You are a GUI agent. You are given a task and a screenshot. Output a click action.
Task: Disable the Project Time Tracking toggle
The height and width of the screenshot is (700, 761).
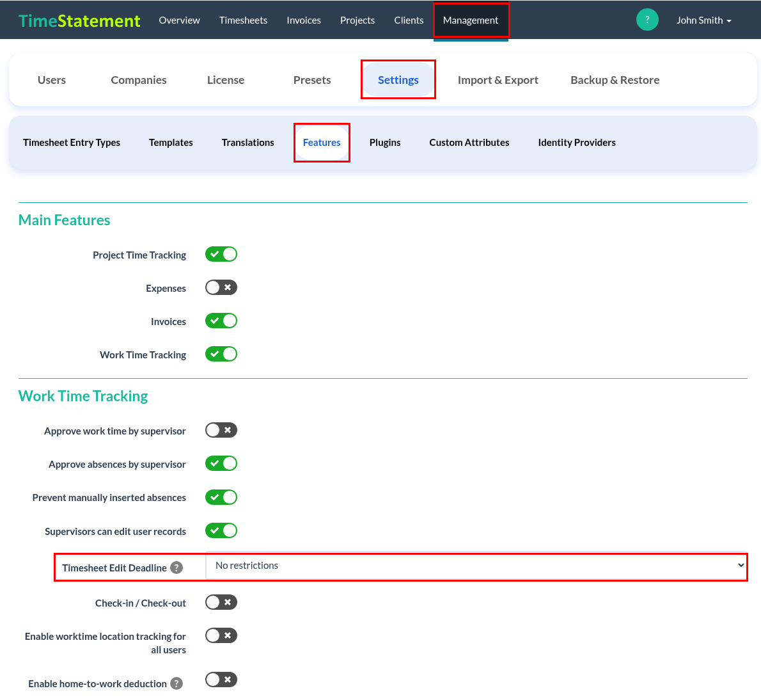pyautogui.click(x=221, y=255)
